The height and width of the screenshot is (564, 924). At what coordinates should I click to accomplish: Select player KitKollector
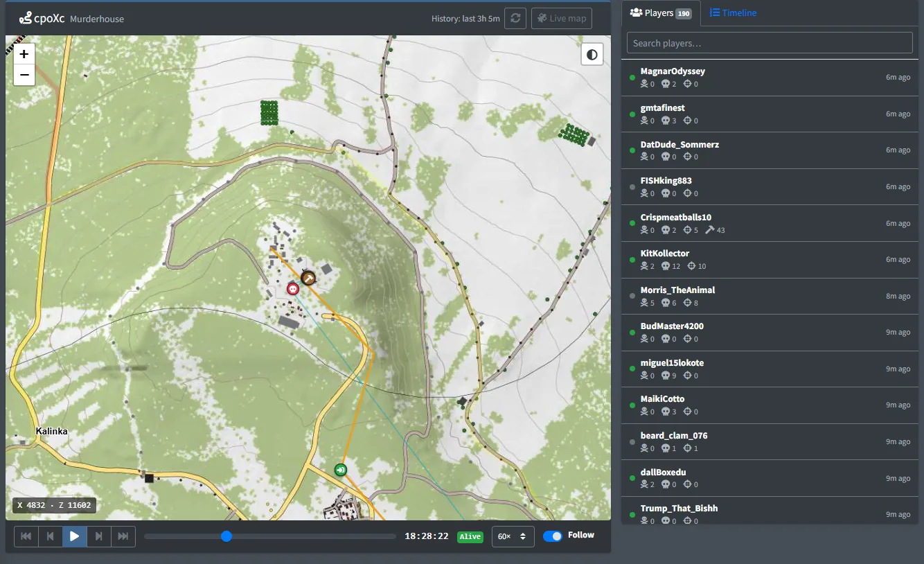(x=770, y=260)
